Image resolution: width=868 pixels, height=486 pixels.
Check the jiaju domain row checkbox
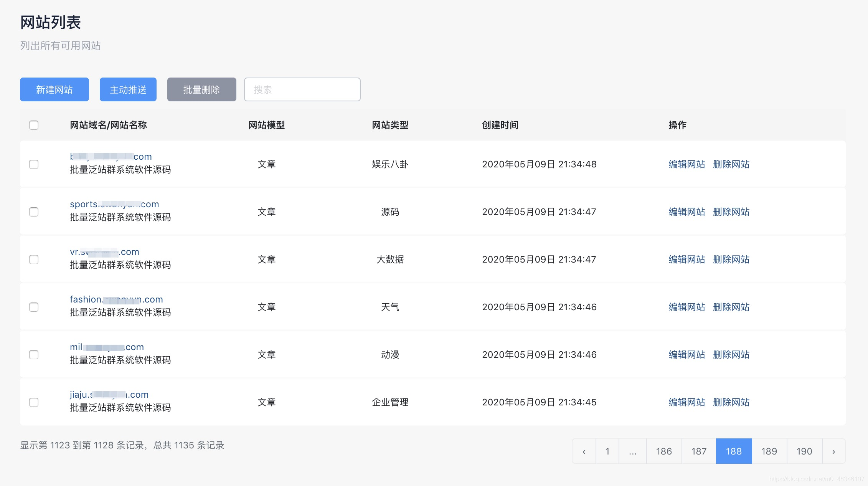coord(34,402)
